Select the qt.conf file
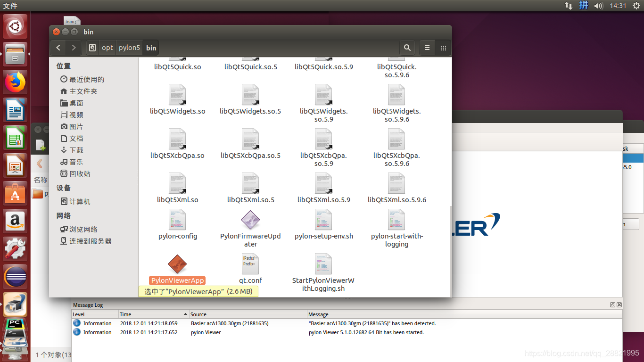Viewport: 644px width, 362px height. [x=250, y=263]
